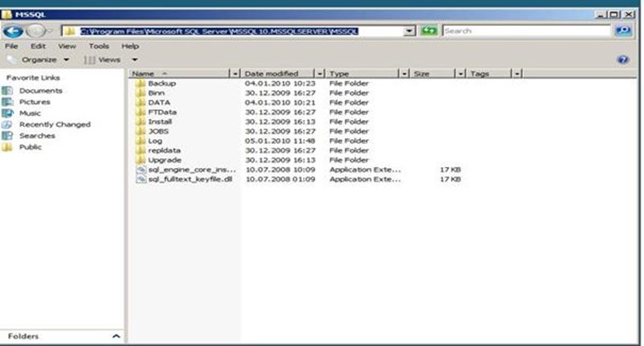Click the Public folder sidebar icon
Screen dimensions: 644x346
tap(8, 147)
